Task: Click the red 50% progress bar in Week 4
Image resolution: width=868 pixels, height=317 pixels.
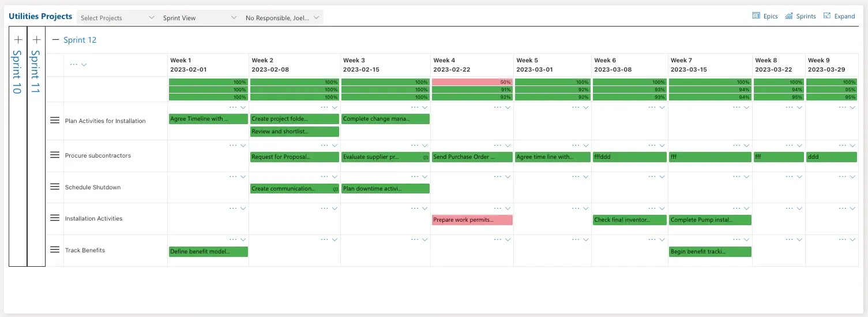Action: [x=472, y=82]
